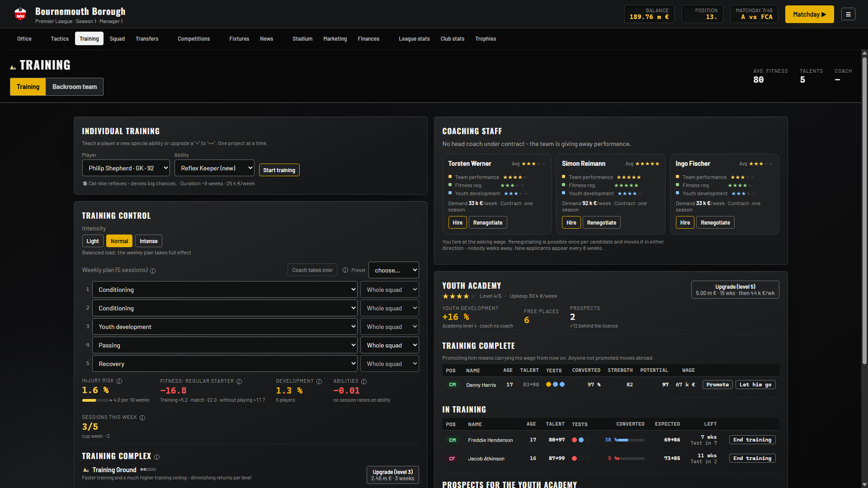Open the Tactics menu
Screen dimensions: 868x488
click(x=60, y=39)
